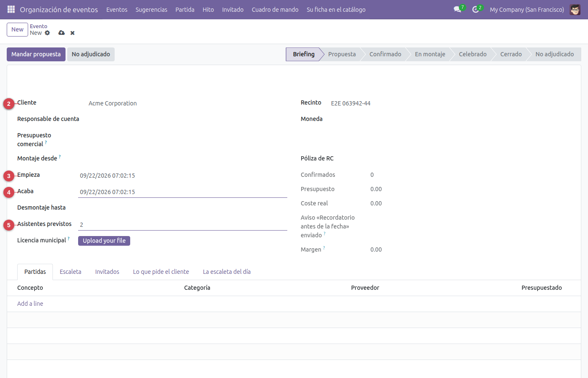Click the Asistentes previstos input field
Screen dimensions: 588x378
pos(183,225)
